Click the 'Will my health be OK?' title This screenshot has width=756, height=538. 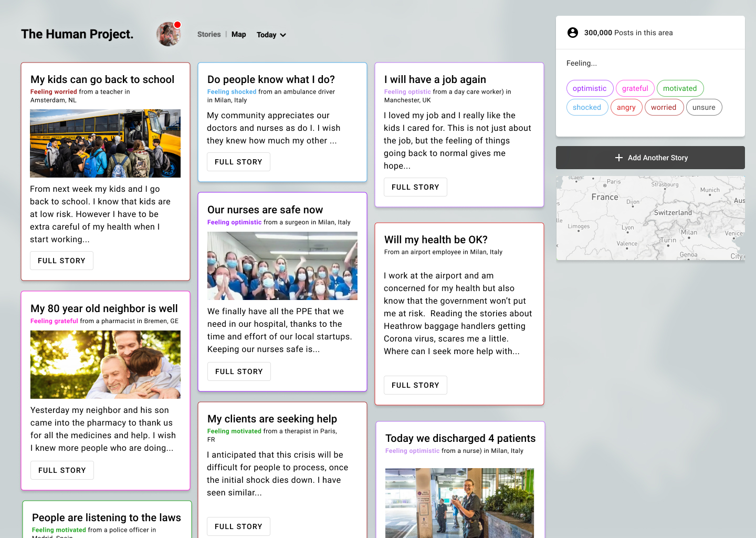pyautogui.click(x=436, y=240)
